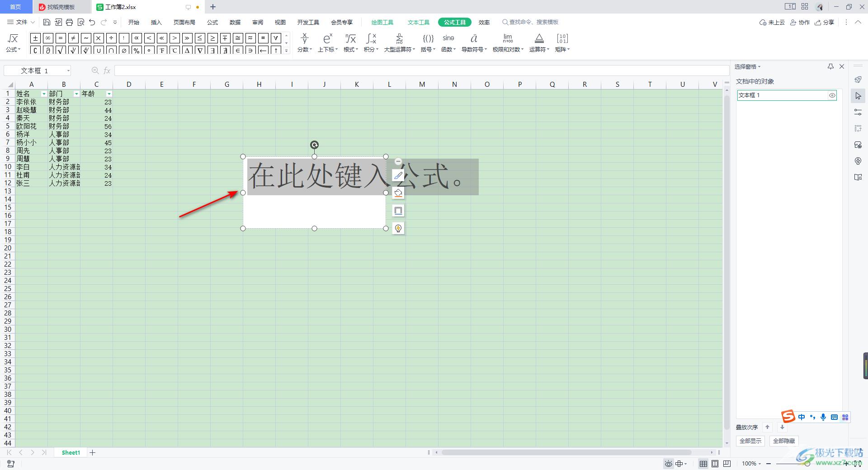Viewport: 868px width, 470px height.
Task: Insert the plus-minus symbol
Action: pyautogui.click(x=35, y=38)
